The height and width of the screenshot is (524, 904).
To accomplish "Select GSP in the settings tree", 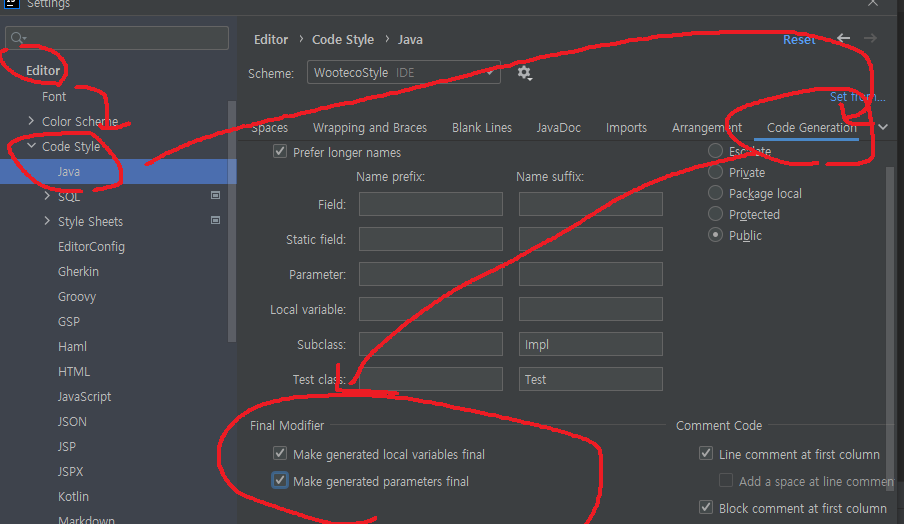I will pyautogui.click(x=69, y=321).
